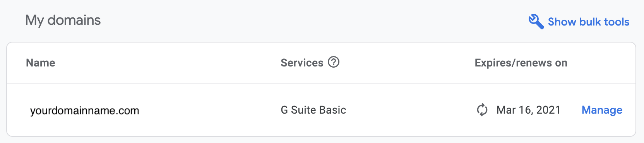Open the Services help question mark
Viewport: 644px width, 143px height.
point(334,62)
